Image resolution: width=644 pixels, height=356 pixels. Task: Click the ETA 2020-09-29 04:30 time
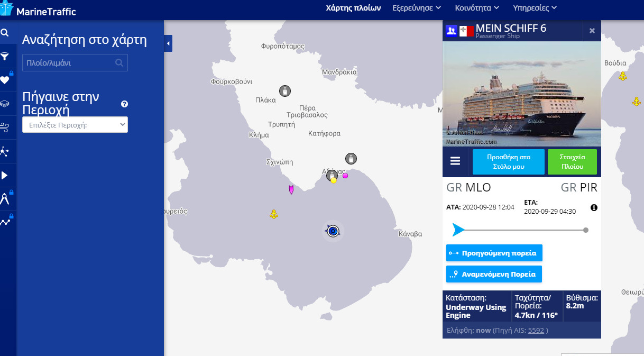550,207
